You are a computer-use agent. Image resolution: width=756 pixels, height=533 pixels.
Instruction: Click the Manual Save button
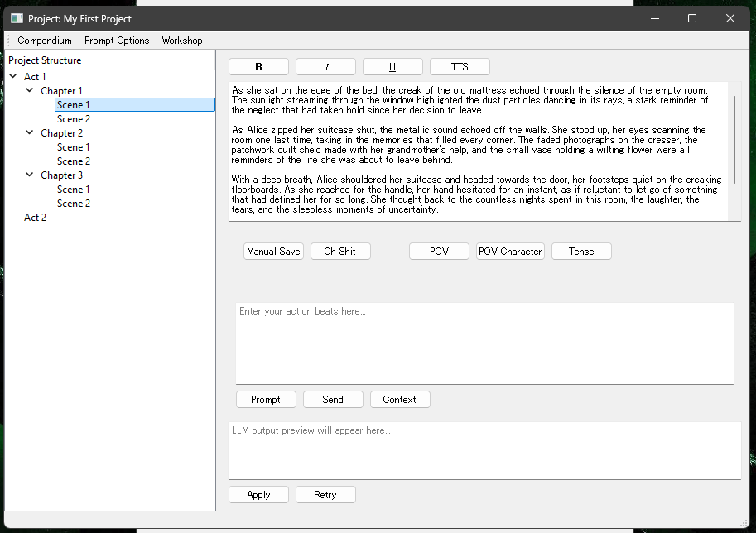(273, 252)
